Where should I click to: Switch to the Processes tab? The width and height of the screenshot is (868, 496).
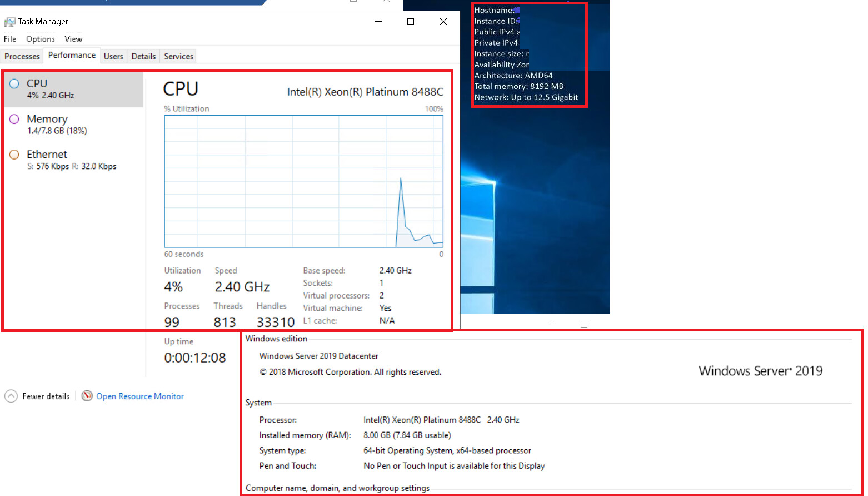tap(22, 56)
